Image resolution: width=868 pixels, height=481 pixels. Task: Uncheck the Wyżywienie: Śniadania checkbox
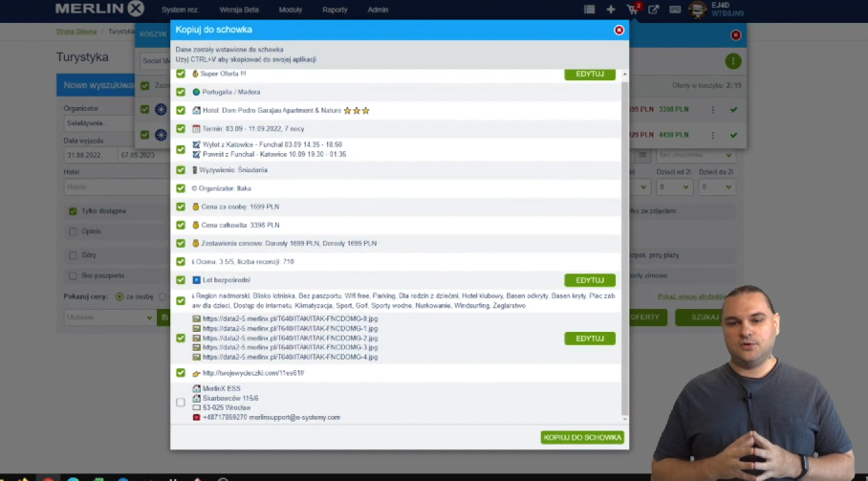tap(181, 170)
